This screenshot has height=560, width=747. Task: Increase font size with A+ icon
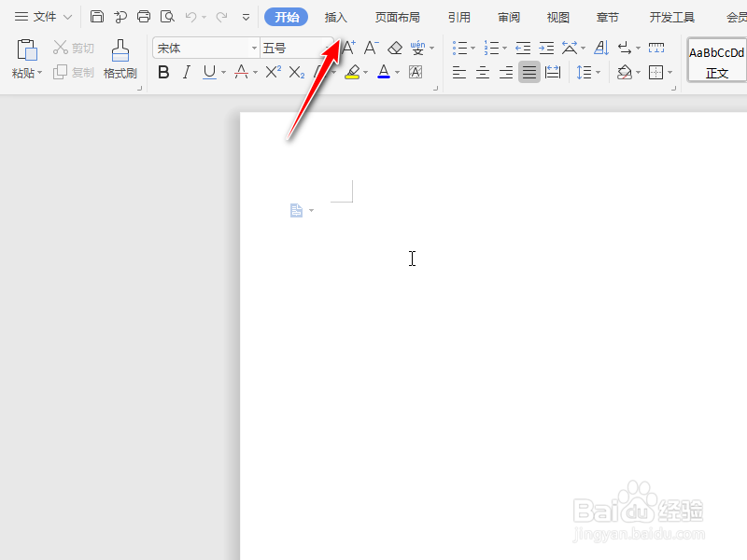[x=348, y=48]
